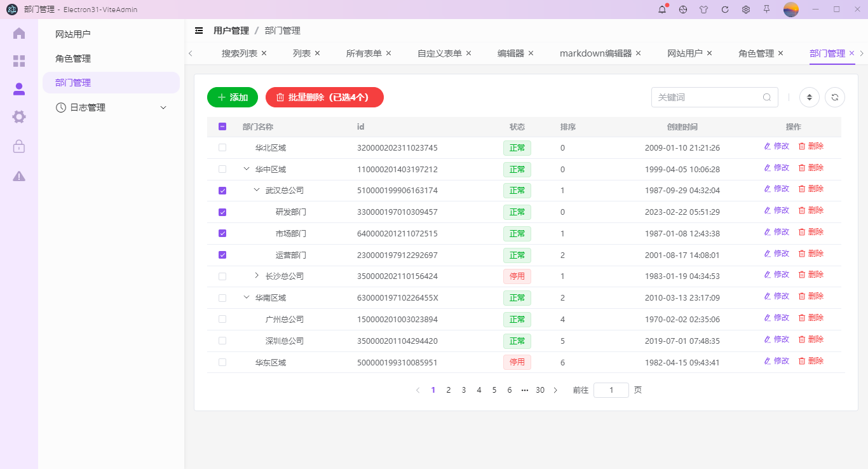
Task: Check the 华北区域 row checkbox
Action: [222, 147]
